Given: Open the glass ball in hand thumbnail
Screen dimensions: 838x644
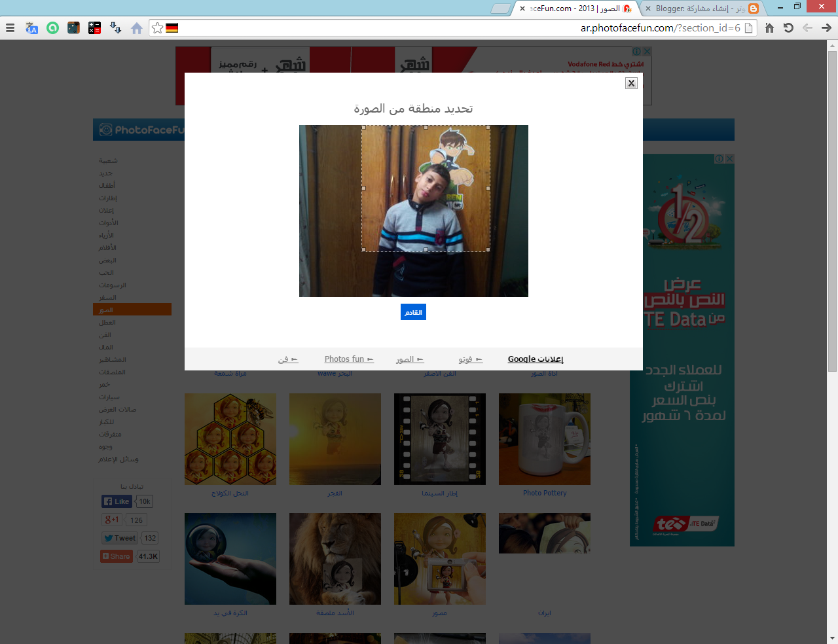Looking at the screenshot, I should click(x=230, y=559).
